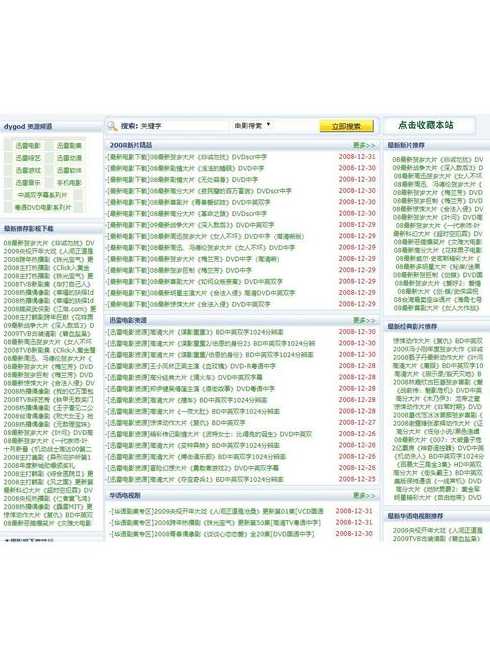The height and width of the screenshot is (656, 490).
Task: Open 《梅兰芳》-DVD中字 (高清晰) entry
Action: 193,259
